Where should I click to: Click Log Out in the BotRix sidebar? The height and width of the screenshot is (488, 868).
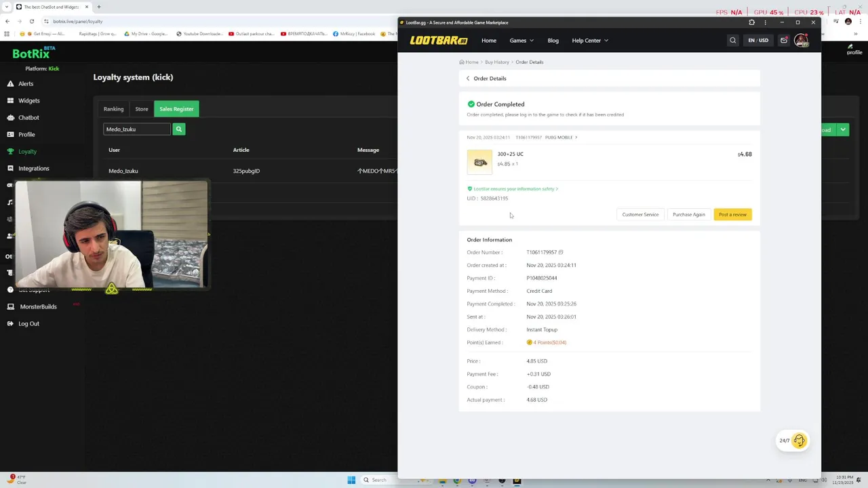point(23,323)
